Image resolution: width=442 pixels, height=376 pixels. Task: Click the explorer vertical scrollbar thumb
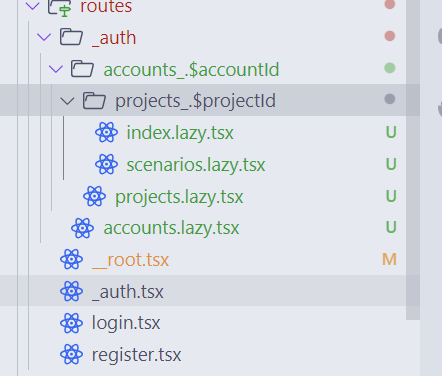click(x=413, y=160)
